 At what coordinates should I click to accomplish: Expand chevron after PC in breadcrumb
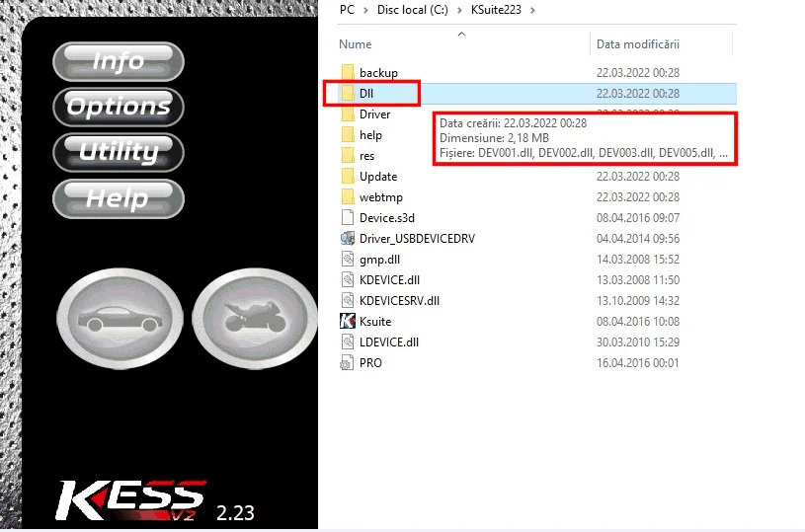[365, 10]
